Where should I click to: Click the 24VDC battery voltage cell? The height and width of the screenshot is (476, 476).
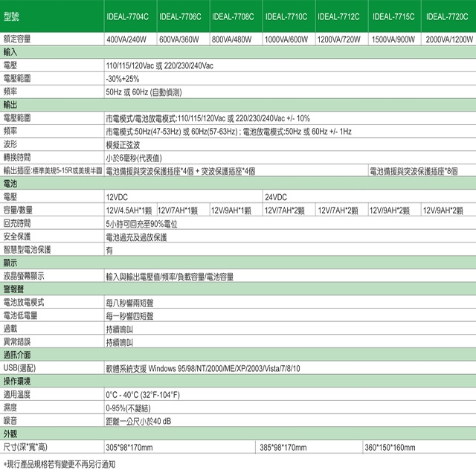277,196
